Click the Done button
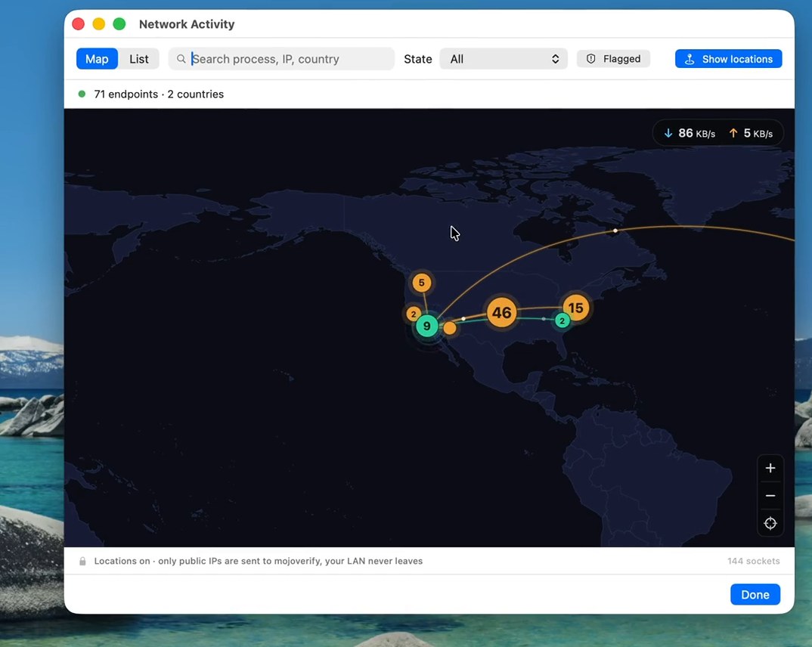The height and width of the screenshot is (647, 812). (x=755, y=595)
